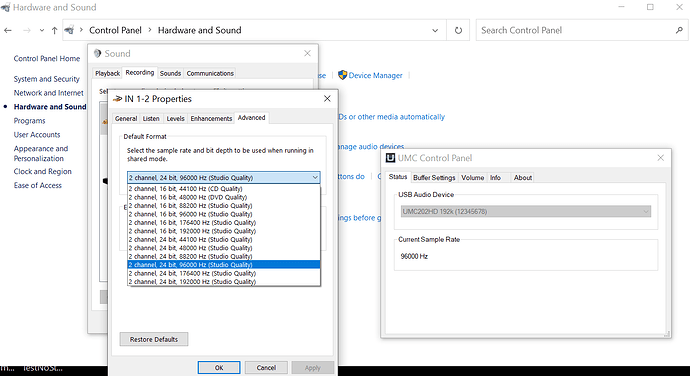Image resolution: width=690 pixels, height=376 pixels.
Task: Select the General tab in Properties
Action: click(126, 118)
